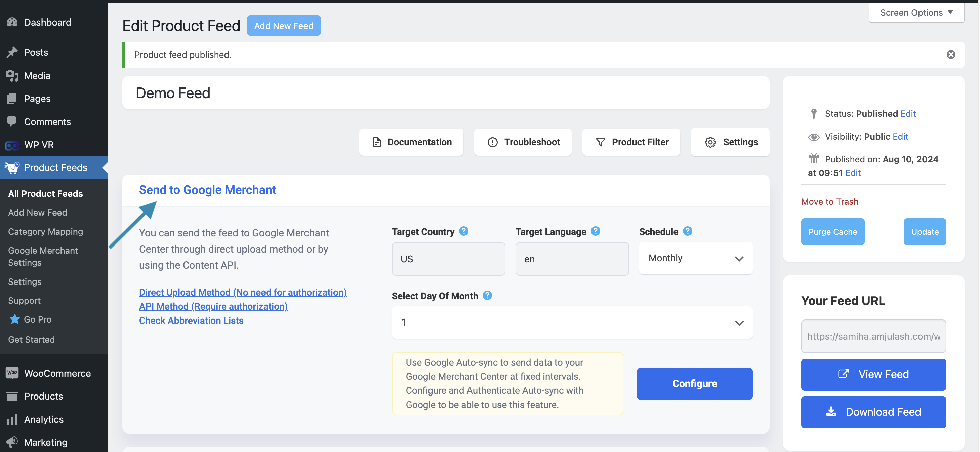Click the Target Country US field
The width and height of the screenshot is (980, 452).
click(x=449, y=259)
